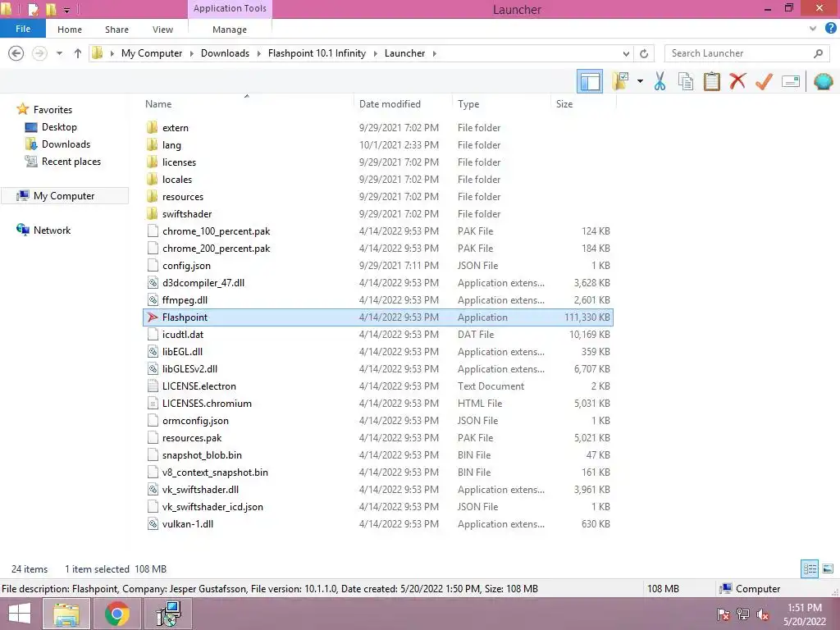
Task: Refresh the Launcher folder view
Action: pyautogui.click(x=644, y=53)
